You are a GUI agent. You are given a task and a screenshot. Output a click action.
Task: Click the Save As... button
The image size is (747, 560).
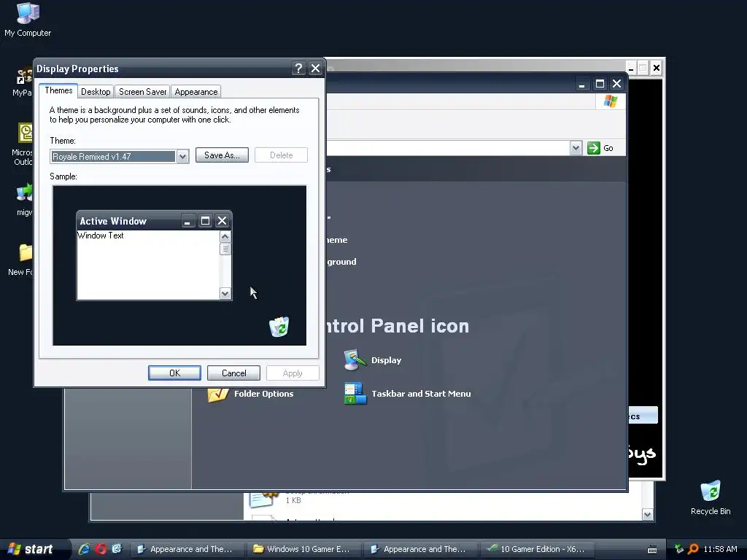pyautogui.click(x=222, y=155)
